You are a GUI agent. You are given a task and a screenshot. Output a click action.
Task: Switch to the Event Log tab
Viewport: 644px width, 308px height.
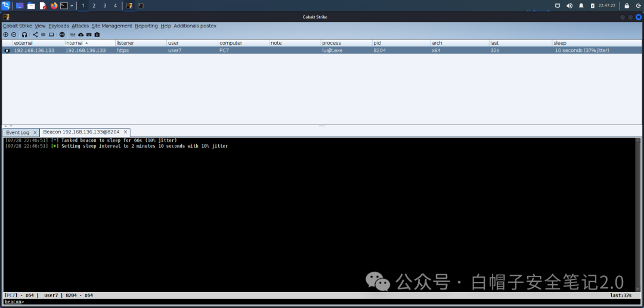(18, 132)
